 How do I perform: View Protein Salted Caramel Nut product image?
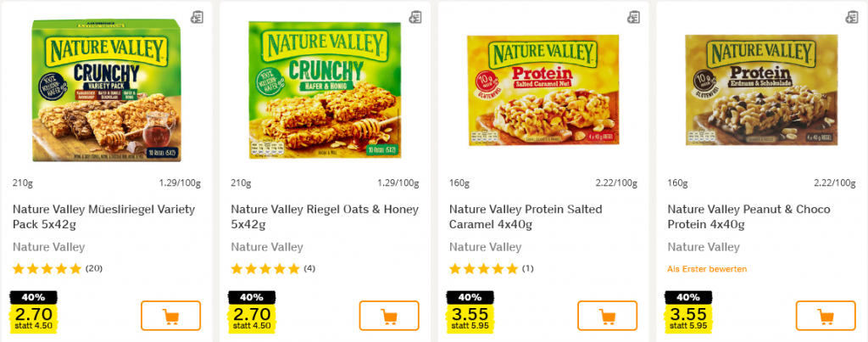point(542,91)
